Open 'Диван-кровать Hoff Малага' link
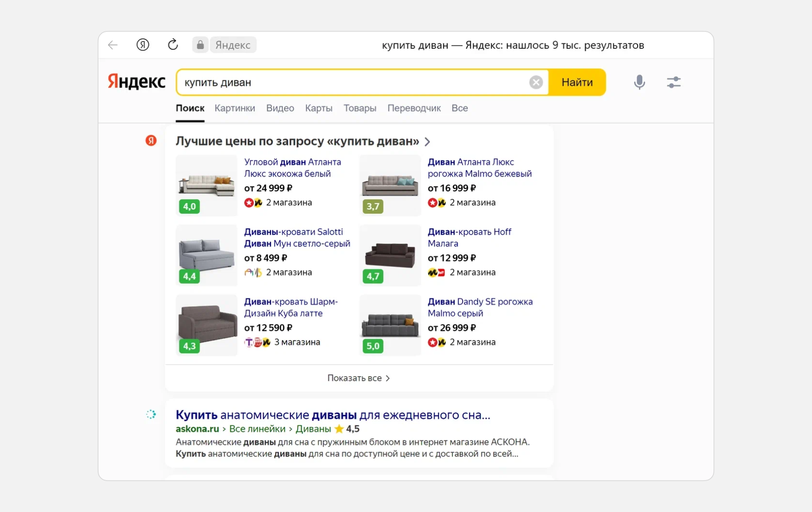The height and width of the screenshot is (512, 812). coord(469,238)
